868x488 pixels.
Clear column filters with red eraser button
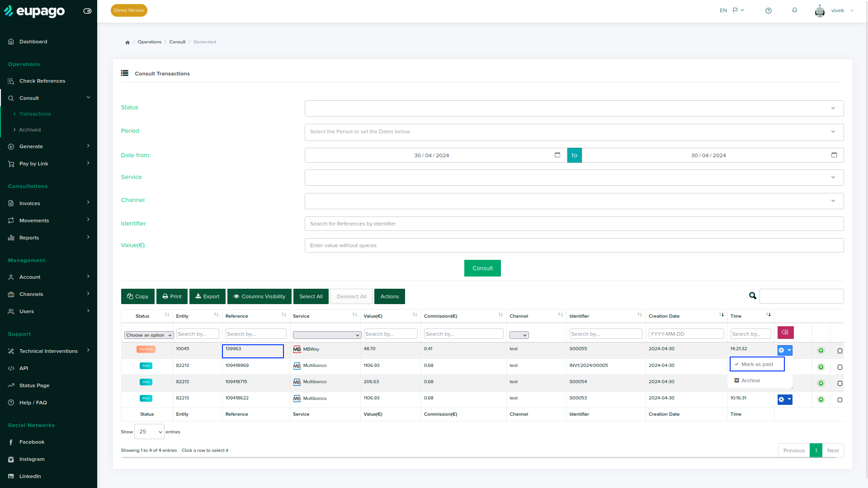coord(786,333)
